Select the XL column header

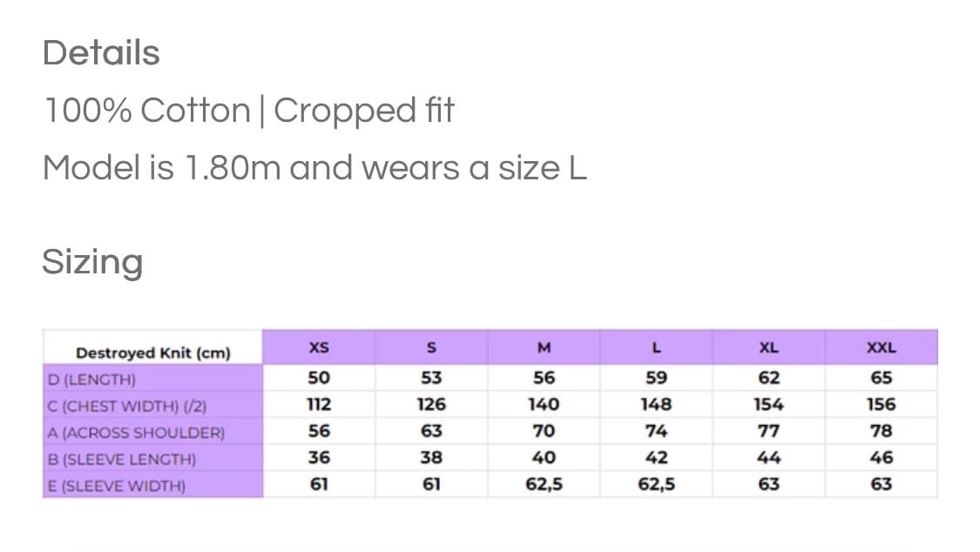(x=768, y=347)
